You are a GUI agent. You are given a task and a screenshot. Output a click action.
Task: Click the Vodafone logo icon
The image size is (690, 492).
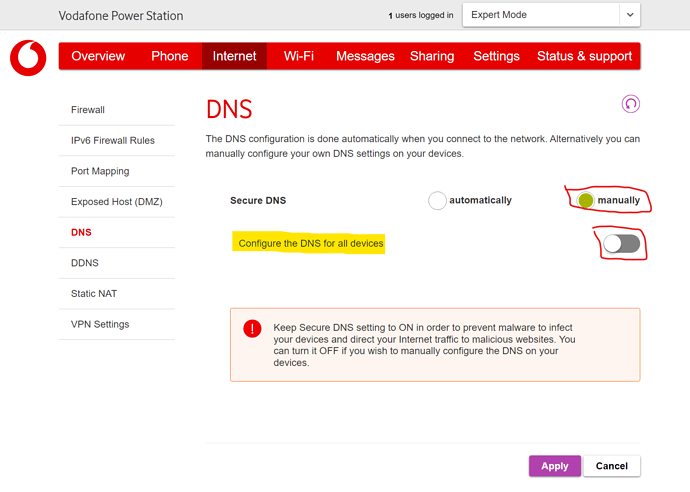[28, 58]
